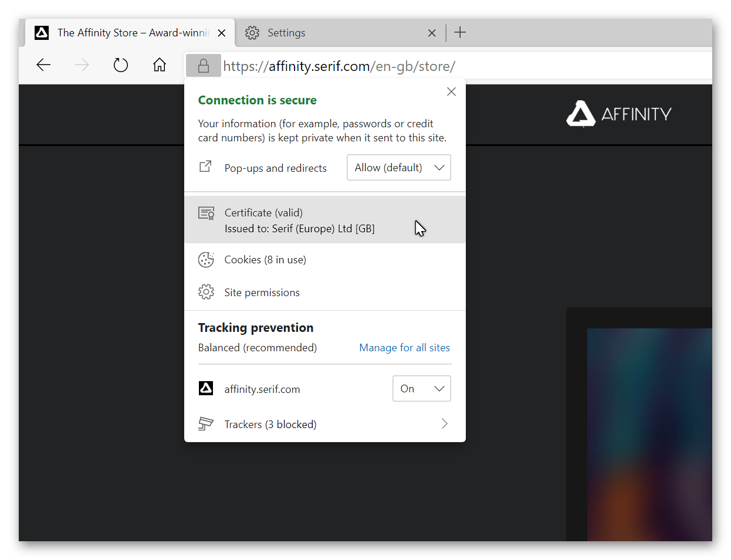This screenshot has width=731, height=560.
Task: Click Pop-ups and redirects label
Action: click(x=276, y=168)
